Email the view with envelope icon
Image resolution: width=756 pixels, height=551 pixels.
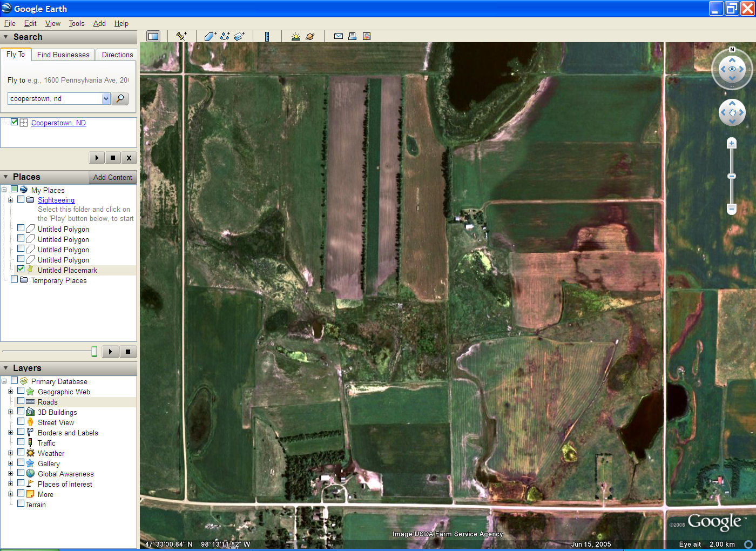pos(339,36)
